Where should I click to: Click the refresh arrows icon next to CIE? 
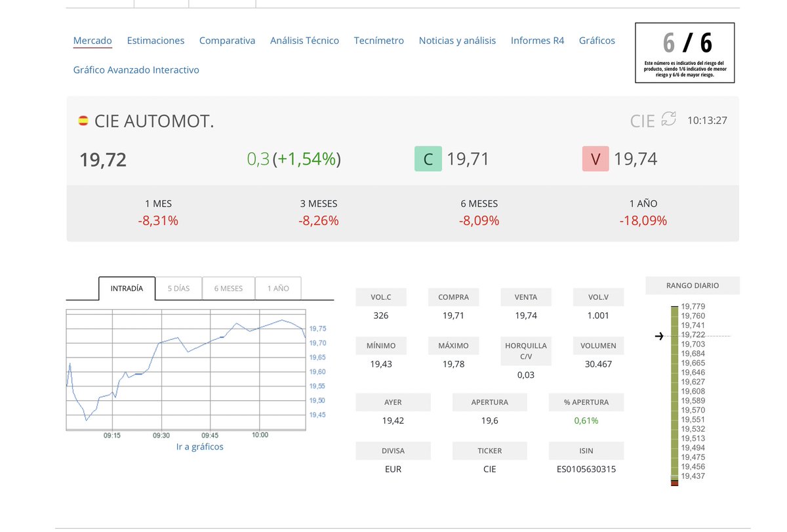coord(668,119)
